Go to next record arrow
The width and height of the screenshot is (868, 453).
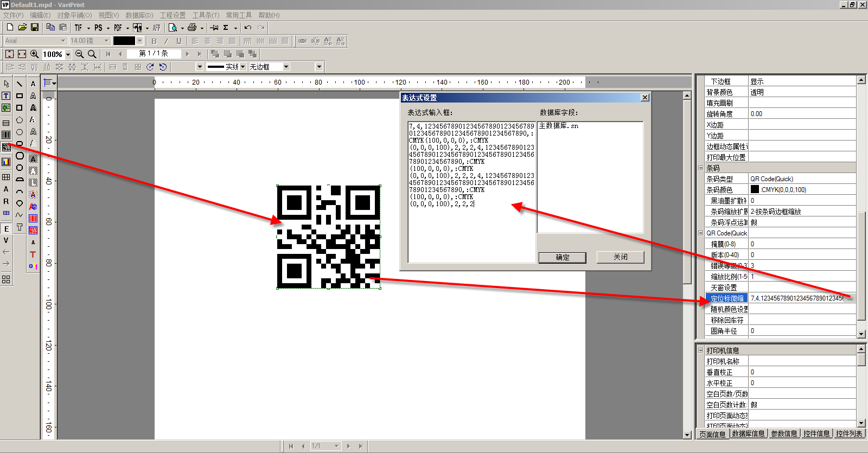pos(187,54)
